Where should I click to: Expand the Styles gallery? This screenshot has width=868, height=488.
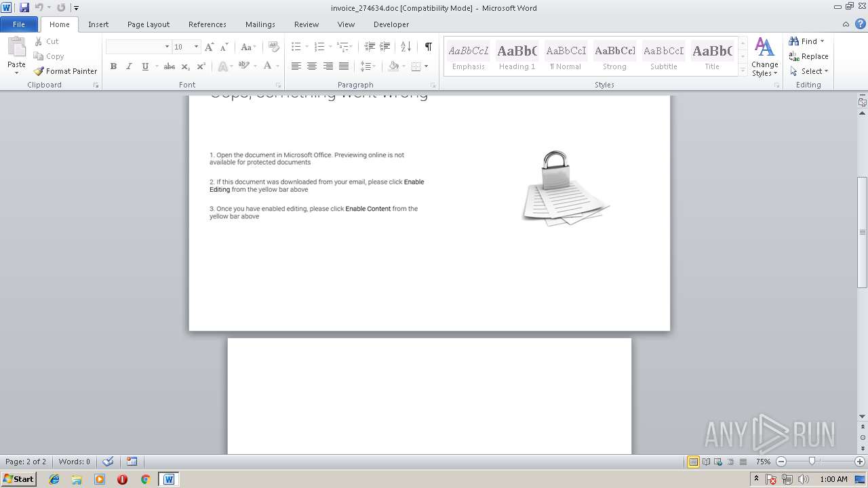click(x=743, y=70)
